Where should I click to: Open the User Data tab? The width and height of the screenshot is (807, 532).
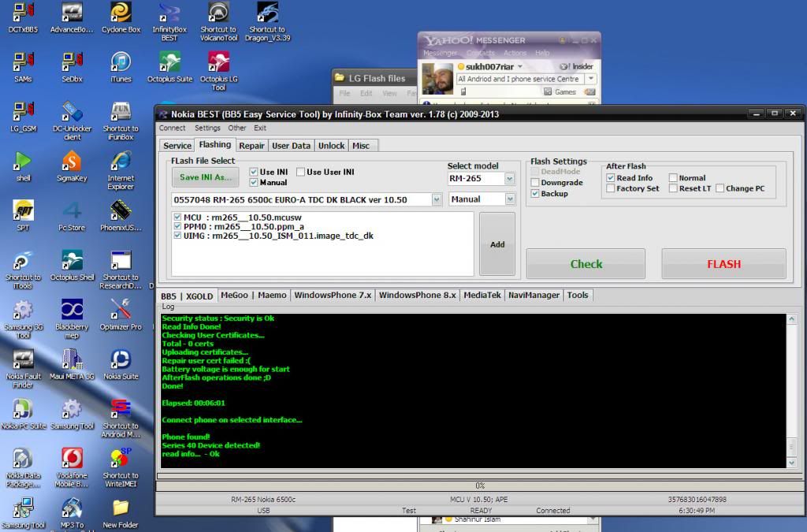tap(292, 146)
